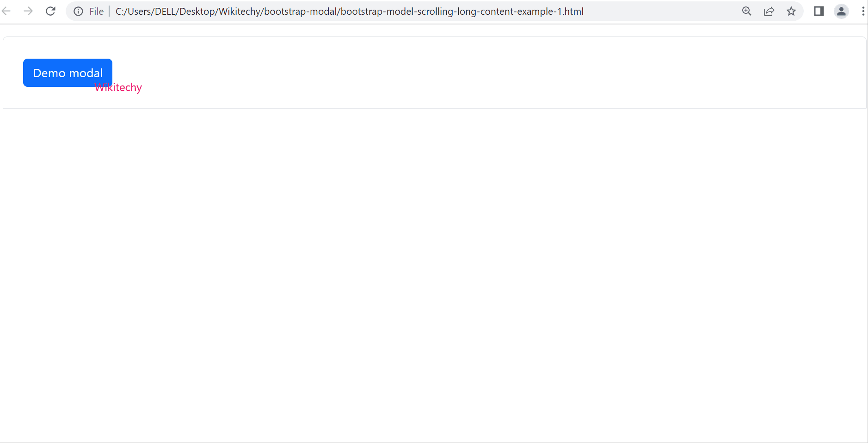Navigate back to previous page
Viewport: 868px width, 443px height.
7,11
